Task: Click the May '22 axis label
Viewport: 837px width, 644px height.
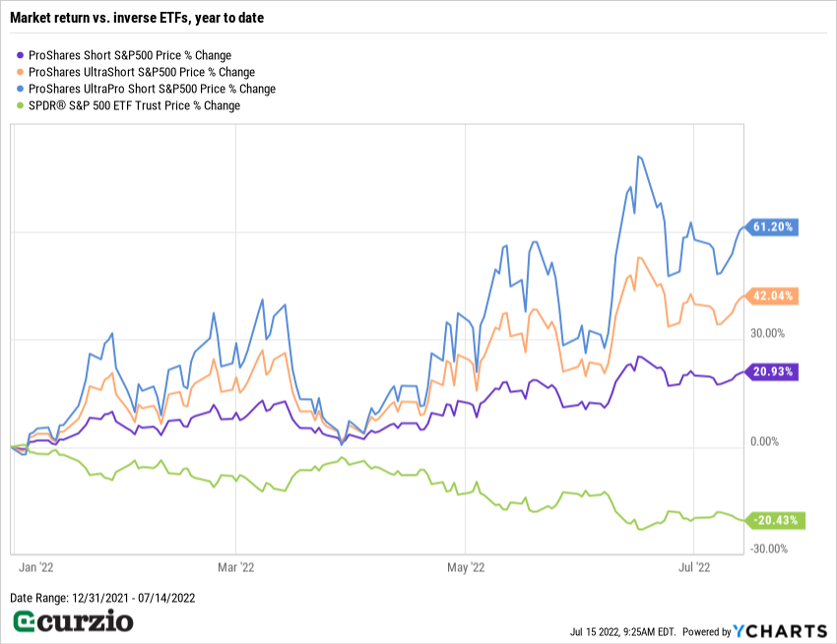Action: pyautogui.click(x=466, y=567)
